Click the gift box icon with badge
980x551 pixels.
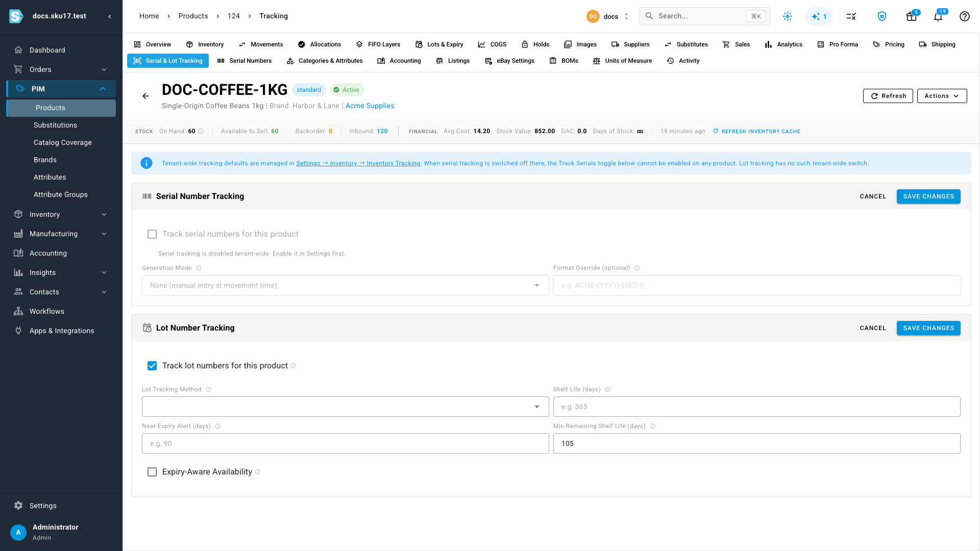(x=912, y=16)
